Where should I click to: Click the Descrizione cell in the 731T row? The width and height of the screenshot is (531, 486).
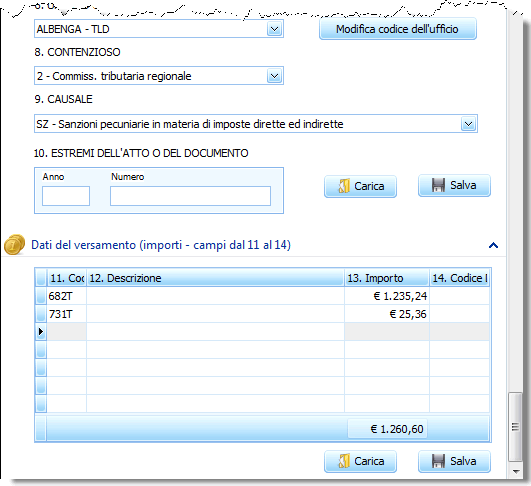[215, 314]
